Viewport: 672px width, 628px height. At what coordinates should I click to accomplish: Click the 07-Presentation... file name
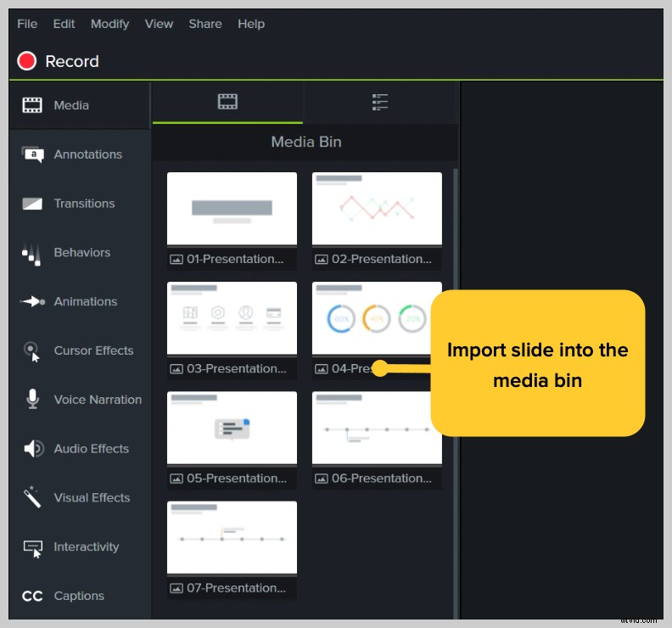236,588
